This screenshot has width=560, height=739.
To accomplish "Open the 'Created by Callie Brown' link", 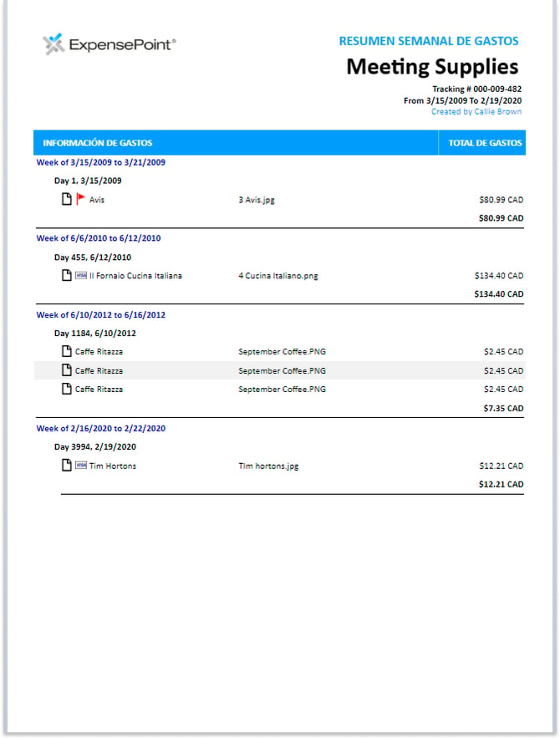I will (476, 112).
